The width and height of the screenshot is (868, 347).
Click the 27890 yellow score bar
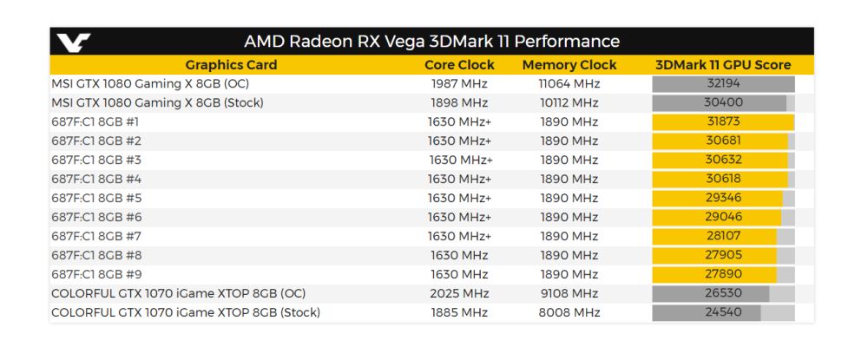tap(713, 275)
